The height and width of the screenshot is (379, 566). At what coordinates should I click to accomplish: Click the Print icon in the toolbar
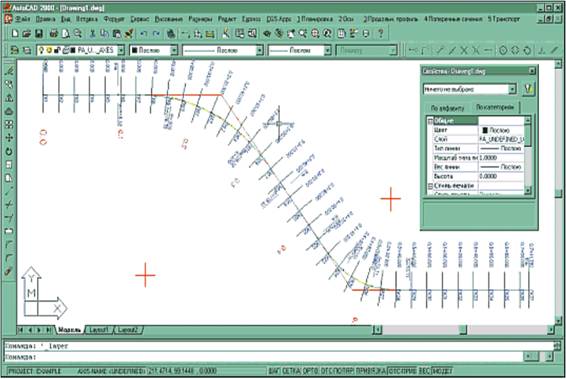53,34
